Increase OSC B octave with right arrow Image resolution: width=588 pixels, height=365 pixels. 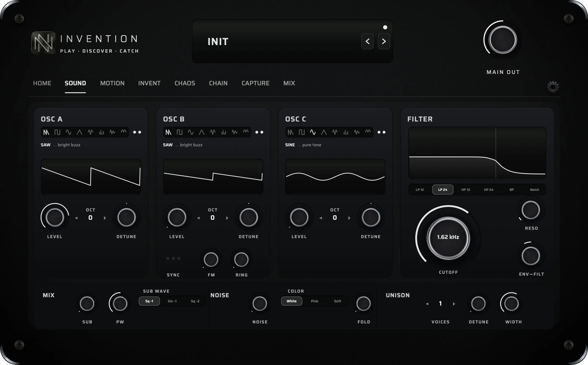coord(227,218)
